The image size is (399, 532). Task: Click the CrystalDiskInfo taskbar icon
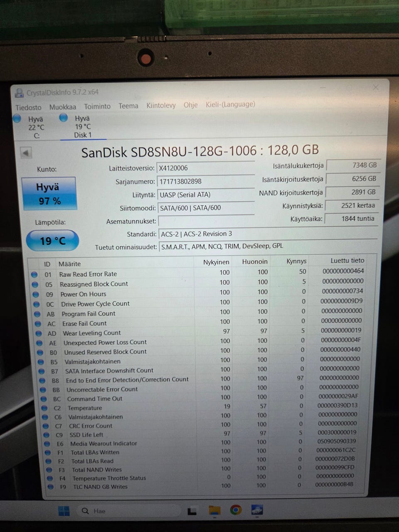[x=257, y=510]
